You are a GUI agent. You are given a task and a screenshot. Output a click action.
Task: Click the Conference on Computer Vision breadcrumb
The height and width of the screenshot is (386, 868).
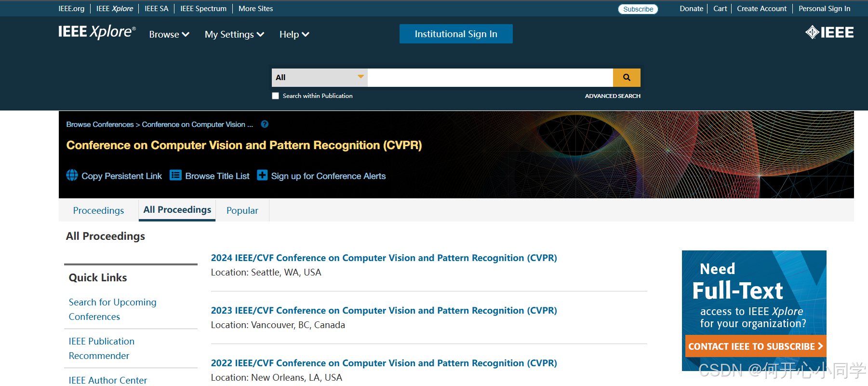[x=197, y=124]
